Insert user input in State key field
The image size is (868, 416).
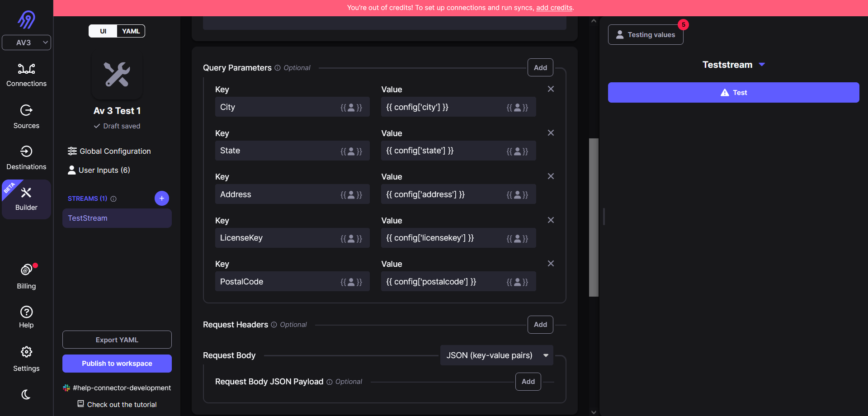coord(351,151)
